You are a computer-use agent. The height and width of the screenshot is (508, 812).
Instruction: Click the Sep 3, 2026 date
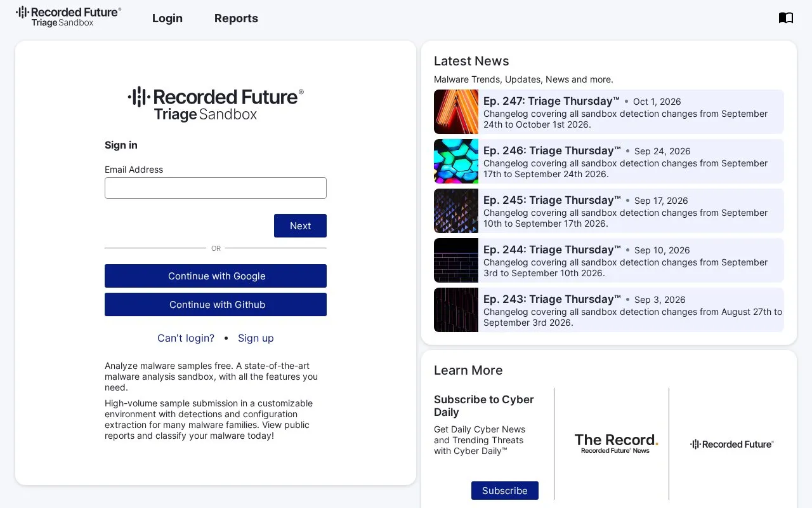pos(660,300)
